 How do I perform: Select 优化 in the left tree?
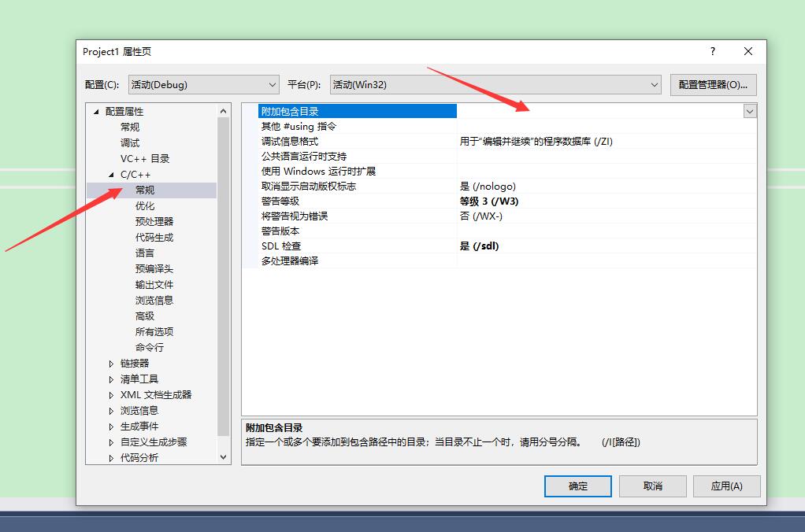tap(145, 205)
